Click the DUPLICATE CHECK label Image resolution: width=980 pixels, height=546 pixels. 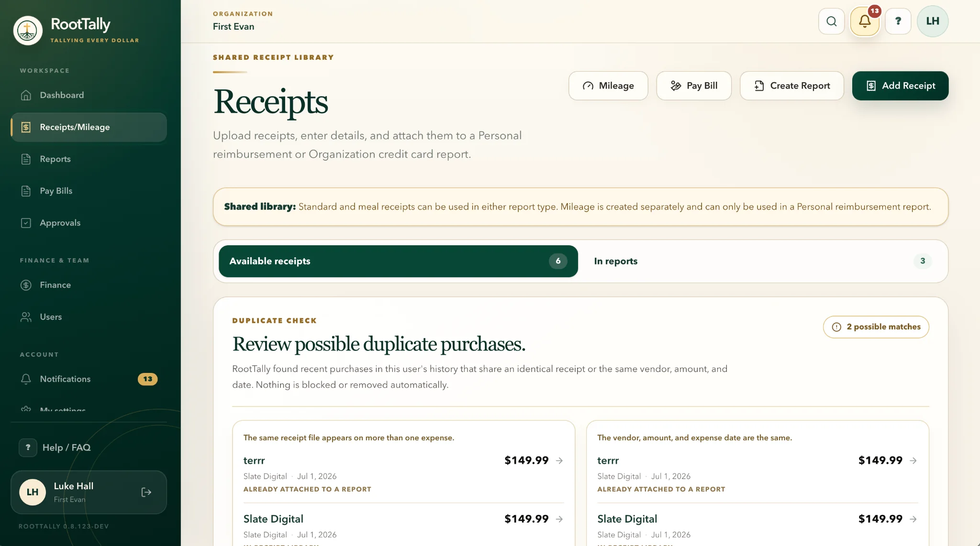click(275, 321)
